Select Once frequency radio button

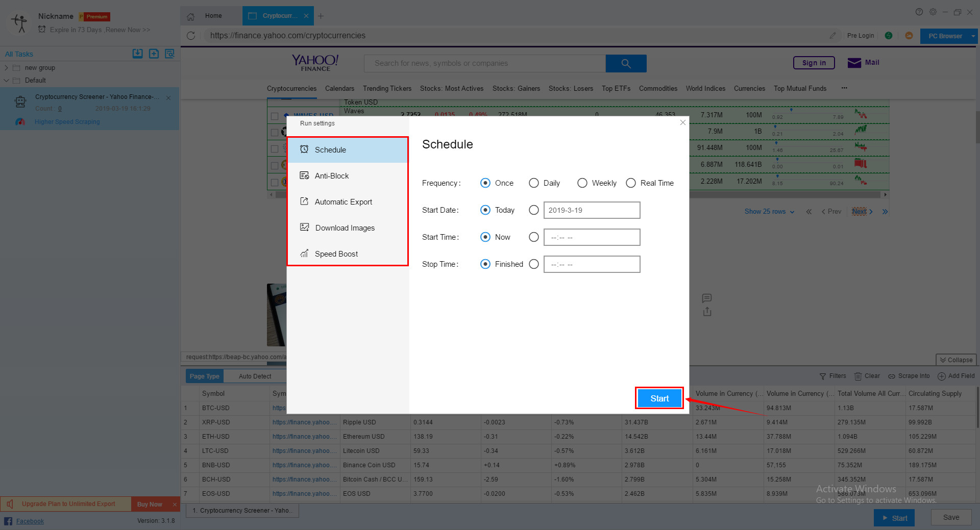[x=485, y=183]
